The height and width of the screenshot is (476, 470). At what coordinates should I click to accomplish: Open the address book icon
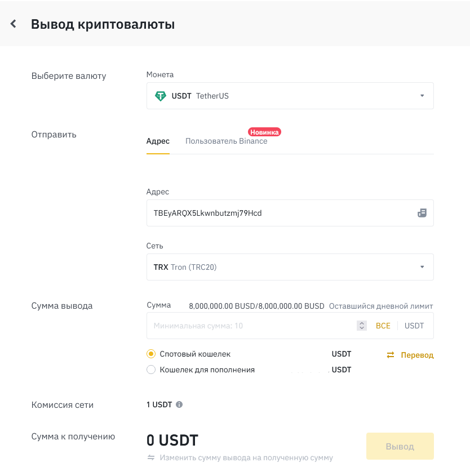pos(422,213)
